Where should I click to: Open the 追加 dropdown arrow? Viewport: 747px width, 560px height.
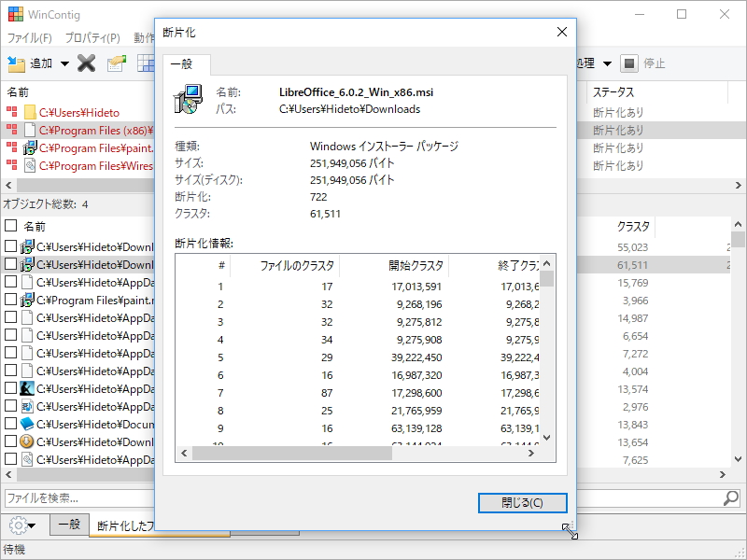64,63
